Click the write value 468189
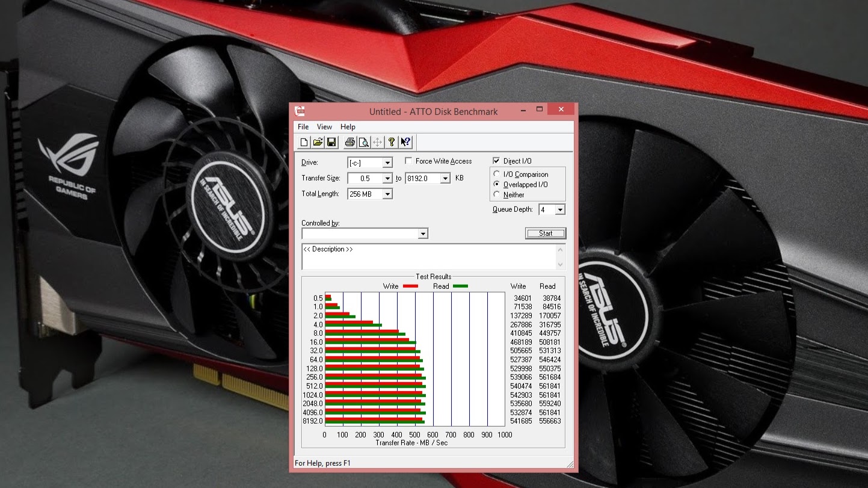 pyautogui.click(x=521, y=342)
